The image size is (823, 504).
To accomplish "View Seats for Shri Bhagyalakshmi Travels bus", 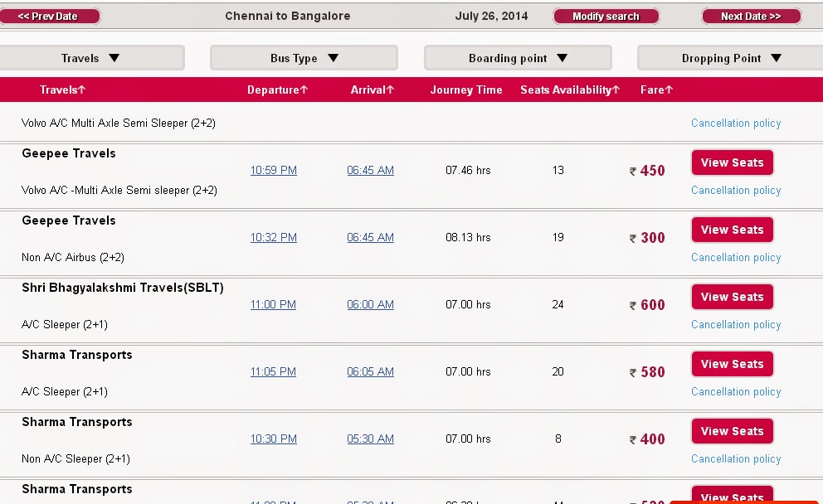I will point(732,296).
